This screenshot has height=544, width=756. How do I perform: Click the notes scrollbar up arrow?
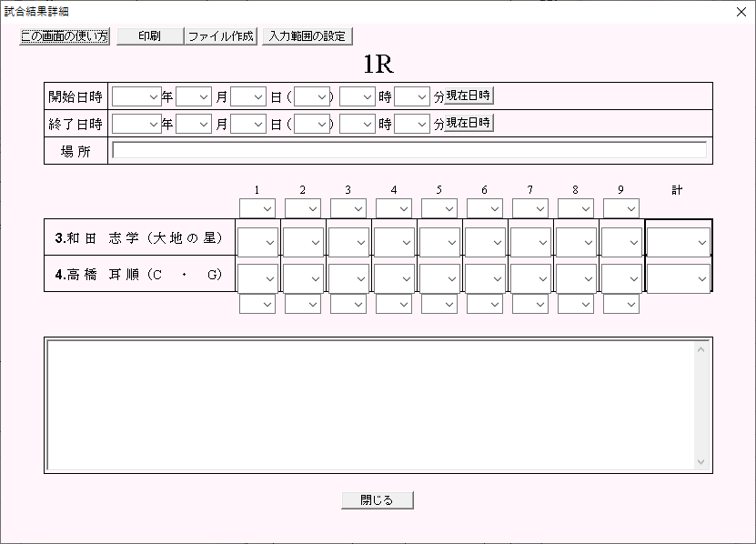tap(701, 349)
